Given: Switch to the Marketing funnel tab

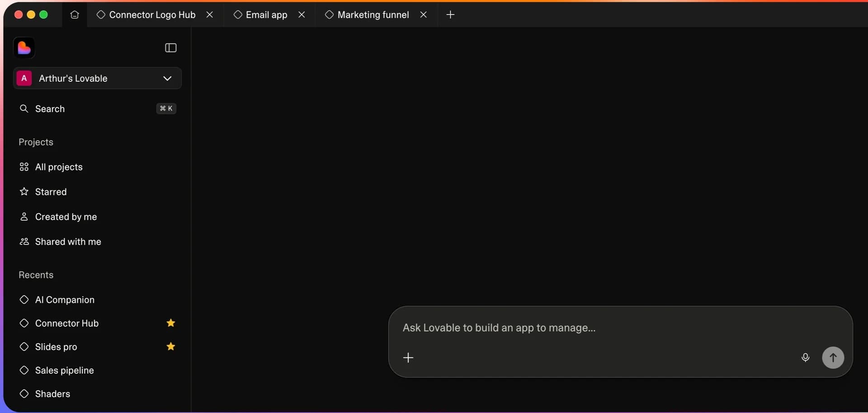Looking at the screenshot, I should tap(373, 14).
